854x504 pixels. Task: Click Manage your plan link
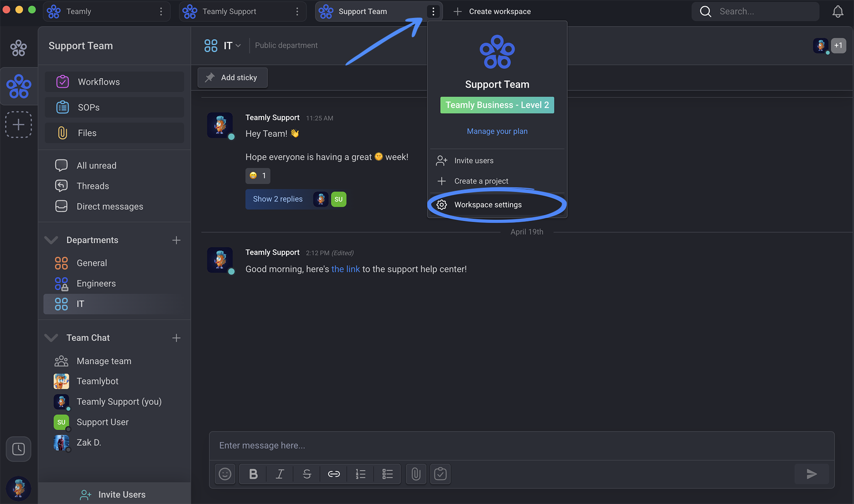tap(497, 131)
